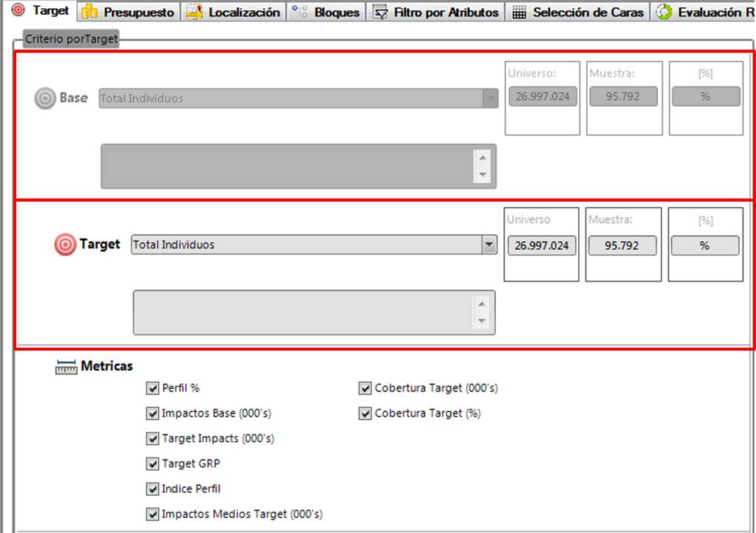Click the Metricas ruler icon
This screenshot has height=533, width=756.
tap(66, 367)
